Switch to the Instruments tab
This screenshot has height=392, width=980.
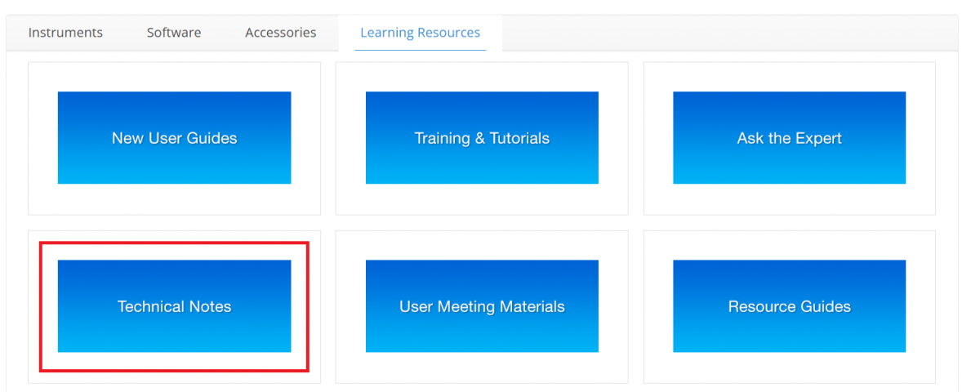pos(65,33)
